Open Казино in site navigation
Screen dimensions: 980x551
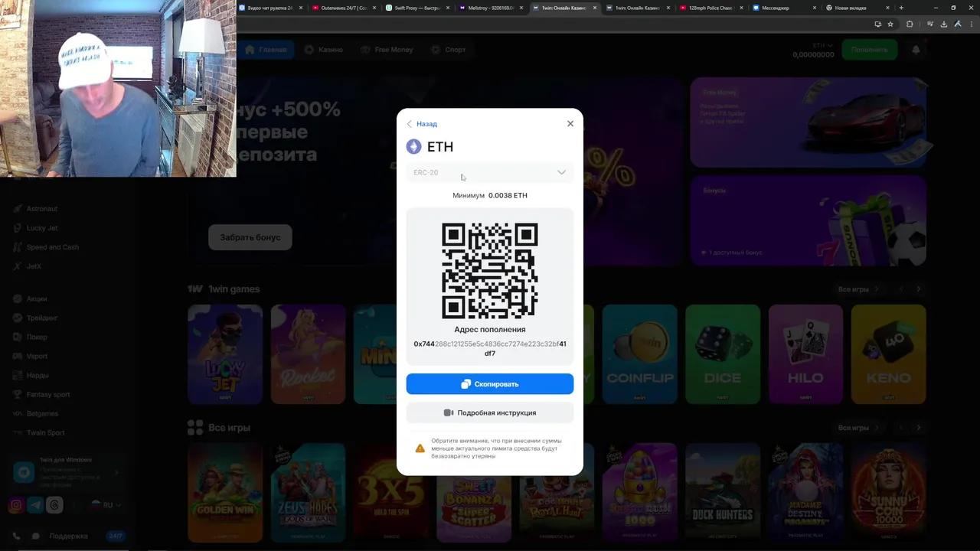click(324, 50)
